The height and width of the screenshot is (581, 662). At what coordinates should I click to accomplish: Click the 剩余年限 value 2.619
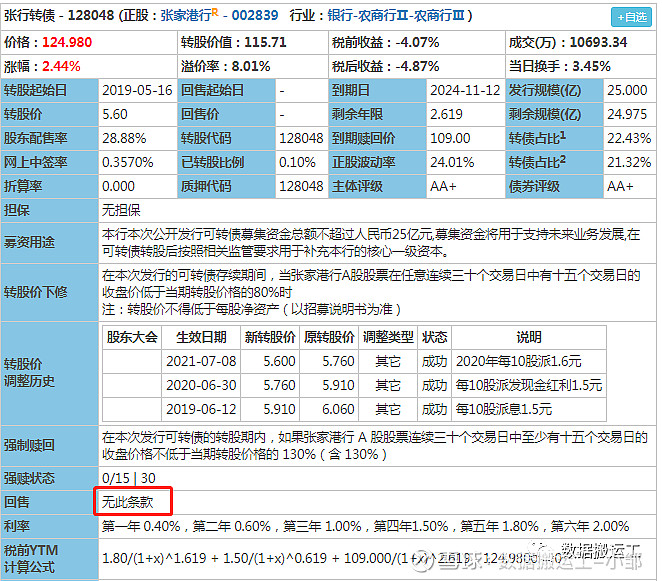pos(446,114)
